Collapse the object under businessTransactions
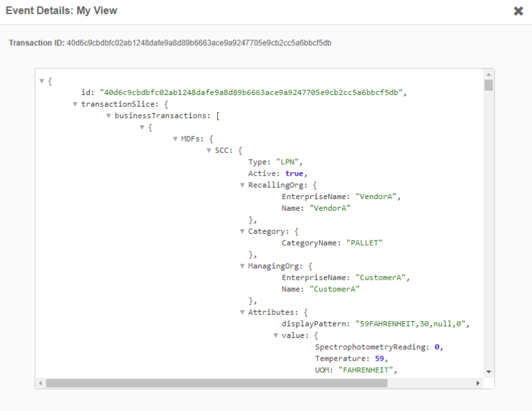 tap(142, 127)
